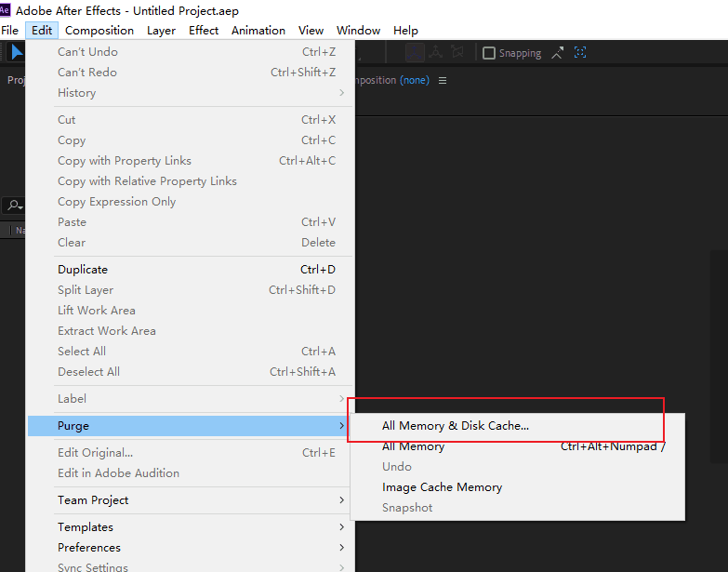Click the (none) composition link
Viewport: 728px width, 572px height.
click(x=414, y=80)
